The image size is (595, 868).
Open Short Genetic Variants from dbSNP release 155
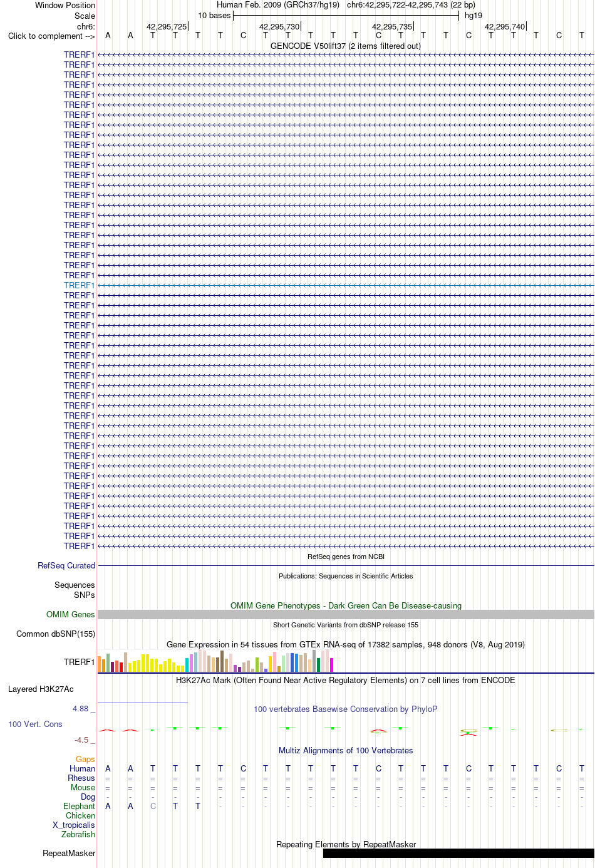pos(346,625)
